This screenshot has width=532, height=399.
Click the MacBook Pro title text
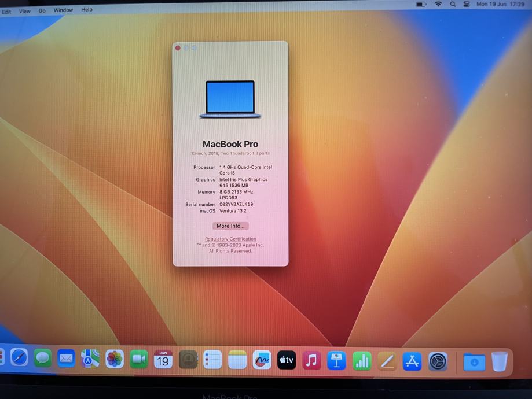coord(230,144)
